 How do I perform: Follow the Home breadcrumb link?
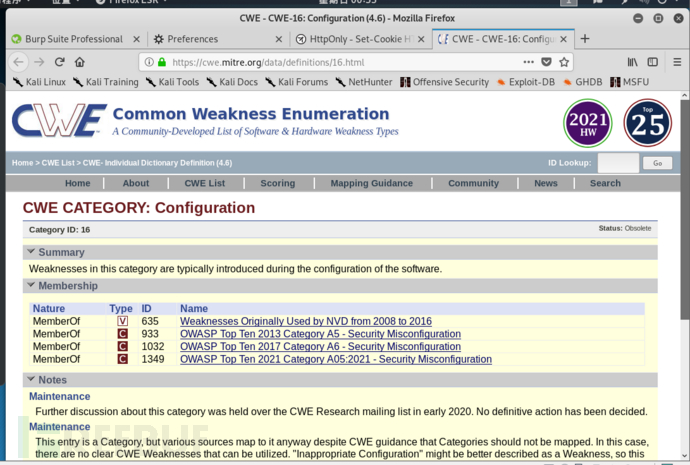[22, 163]
